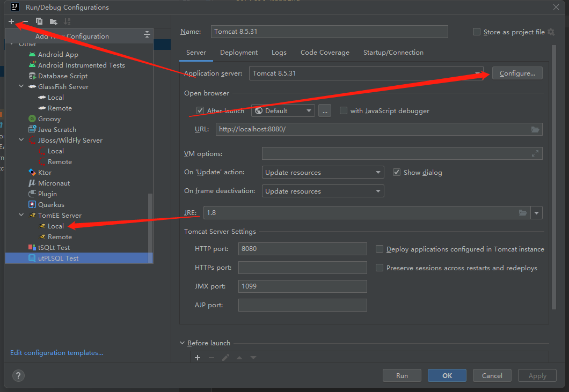This screenshot has height=392, width=569.
Task: Click the Name input field
Action: tap(329, 32)
